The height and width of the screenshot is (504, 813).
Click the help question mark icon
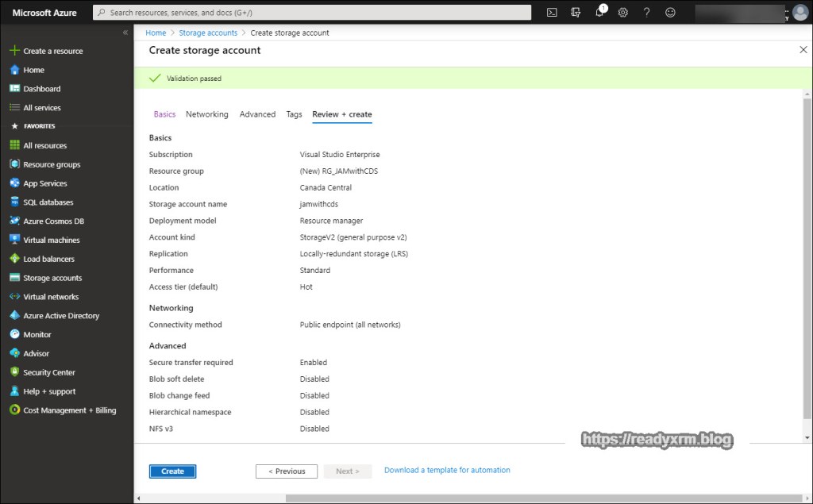[x=647, y=13]
